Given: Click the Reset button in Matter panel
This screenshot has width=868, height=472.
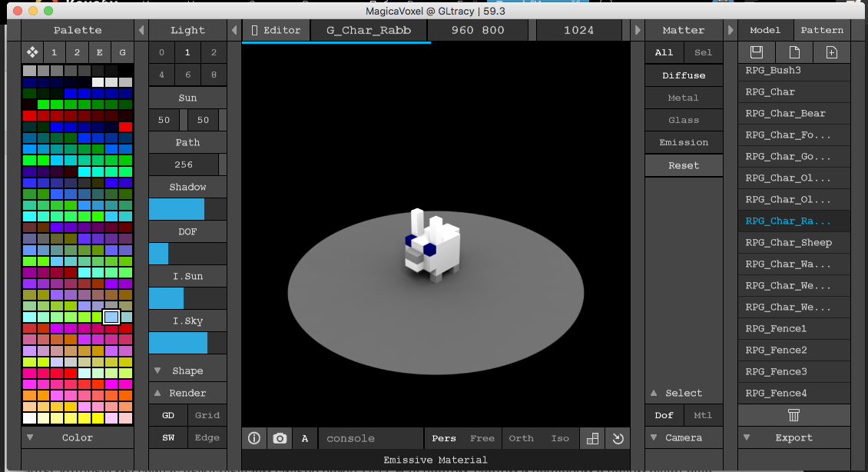Looking at the screenshot, I should coord(684,165).
